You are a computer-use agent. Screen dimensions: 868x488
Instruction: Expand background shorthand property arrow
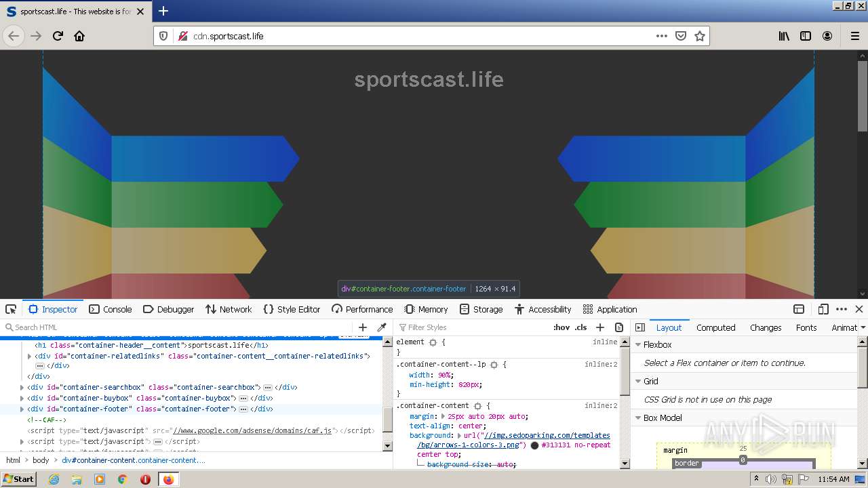pyautogui.click(x=460, y=436)
